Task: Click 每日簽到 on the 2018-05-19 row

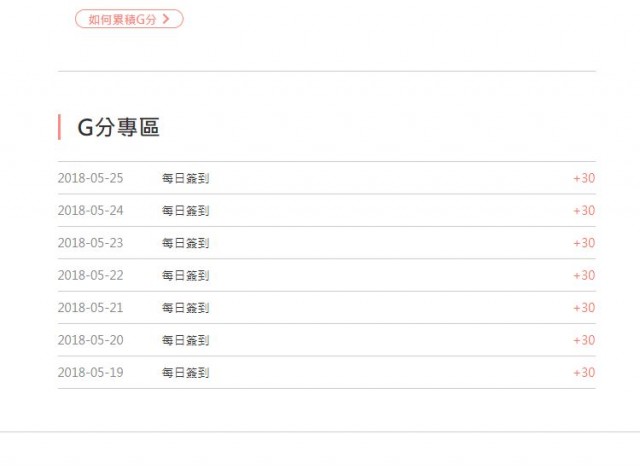Action: point(185,373)
